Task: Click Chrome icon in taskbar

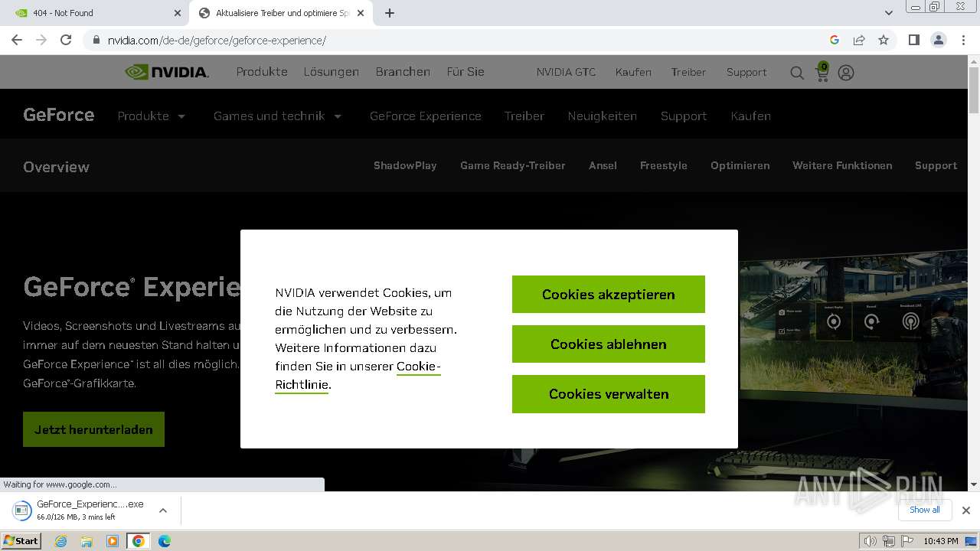Action: point(139,541)
